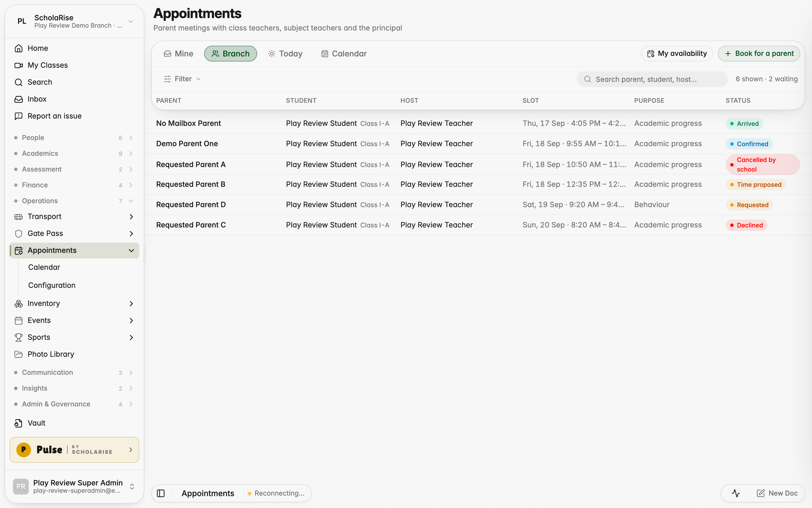Switch to the Mine tab

(x=178, y=54)
